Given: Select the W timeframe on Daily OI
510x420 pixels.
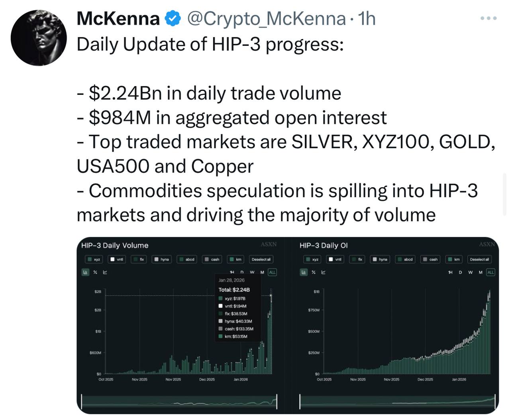Looking at the screenshot, I should pos(470,272).
